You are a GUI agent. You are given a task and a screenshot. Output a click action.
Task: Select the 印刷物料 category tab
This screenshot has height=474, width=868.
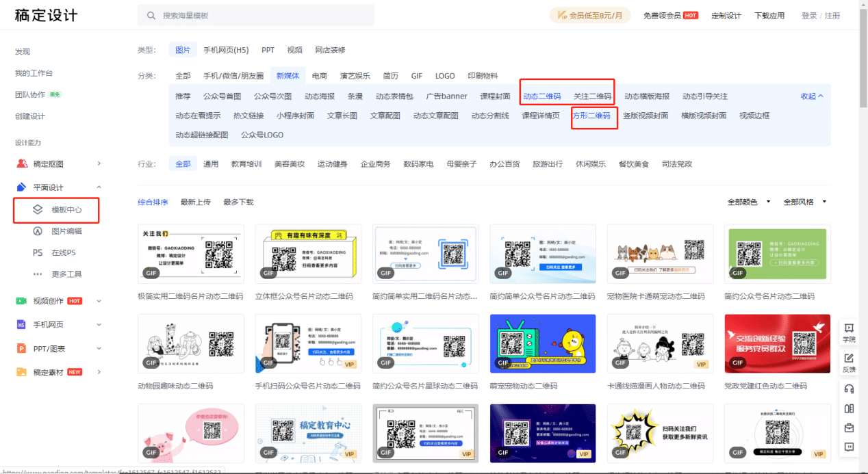(483, 75)
